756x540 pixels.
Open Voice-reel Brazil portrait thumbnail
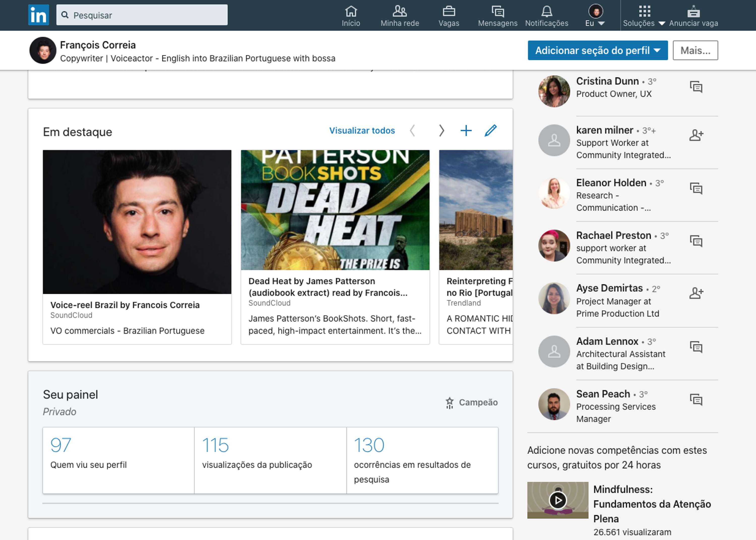click(x=137, y=222)
